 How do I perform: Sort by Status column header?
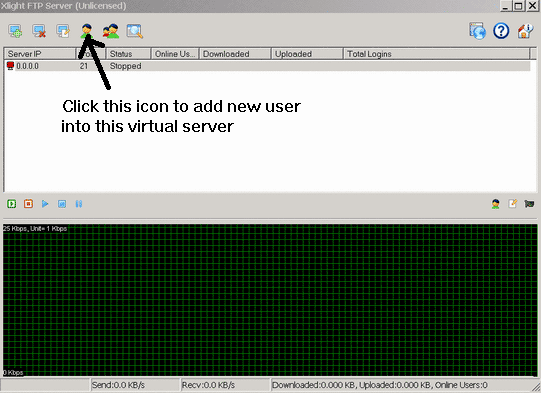tap(128, 54)
